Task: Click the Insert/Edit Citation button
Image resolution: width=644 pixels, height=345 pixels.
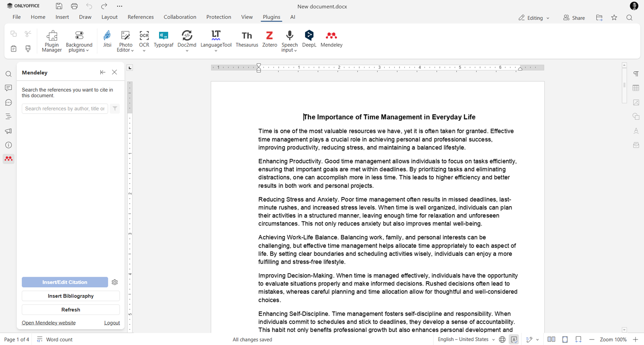Action: click(65, 282)
